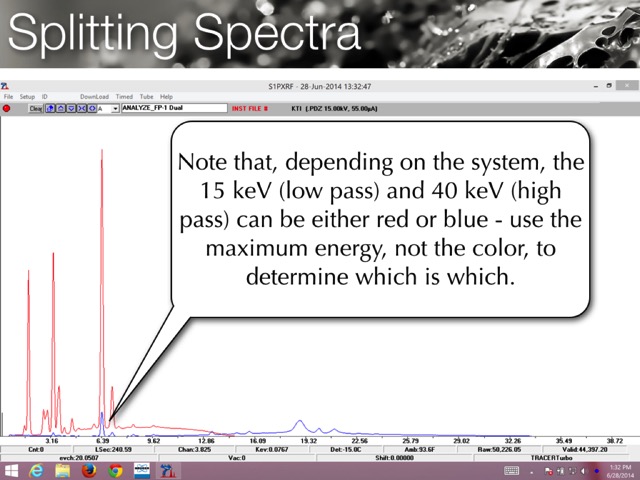640x480 pixels.
Task: Click the fifth blue toolbar icon
Action: click(x=91, y=108)
